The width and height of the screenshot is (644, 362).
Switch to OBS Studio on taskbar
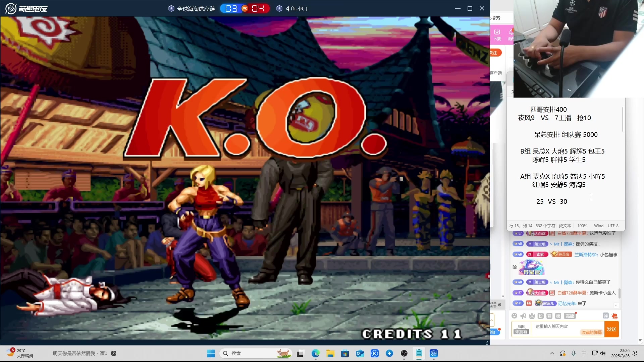[404, 353]
